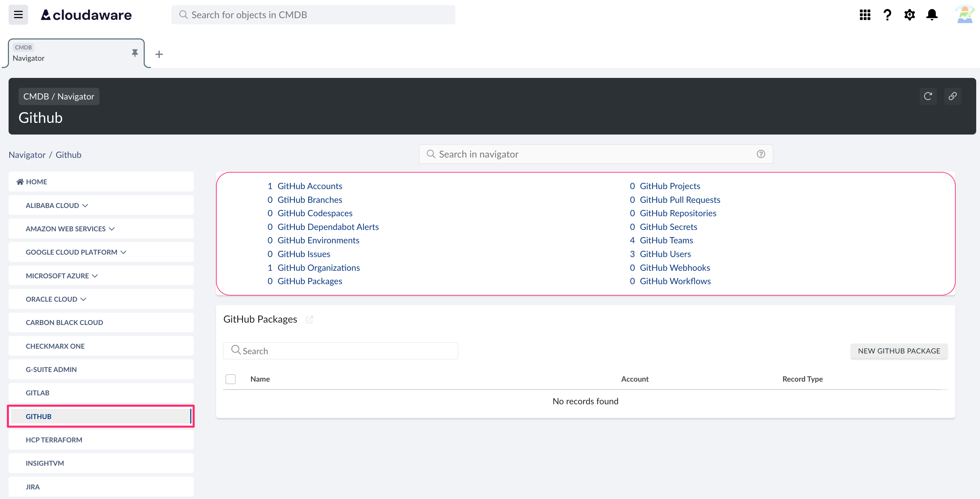Go to Home in sidebar
The width and height of the screenshot is (980, 499).
coord(101,182)
